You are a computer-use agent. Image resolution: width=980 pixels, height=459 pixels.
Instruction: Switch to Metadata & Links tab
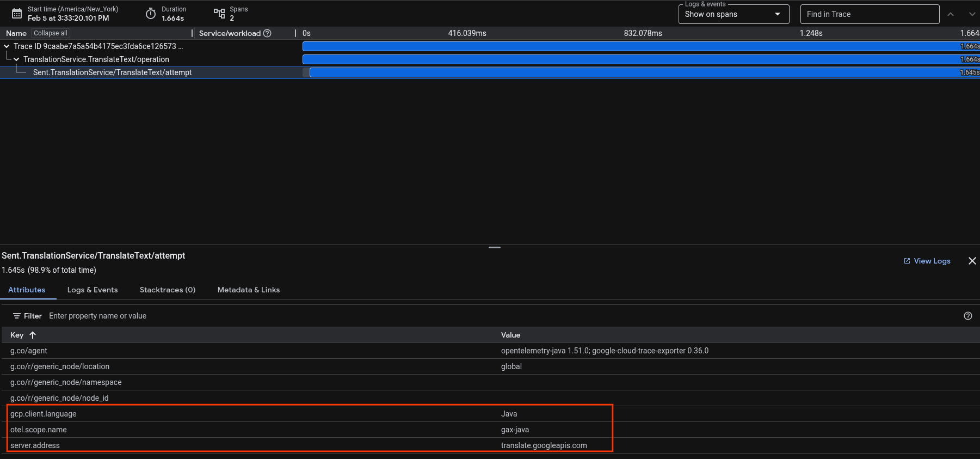(x=249, y=290)
